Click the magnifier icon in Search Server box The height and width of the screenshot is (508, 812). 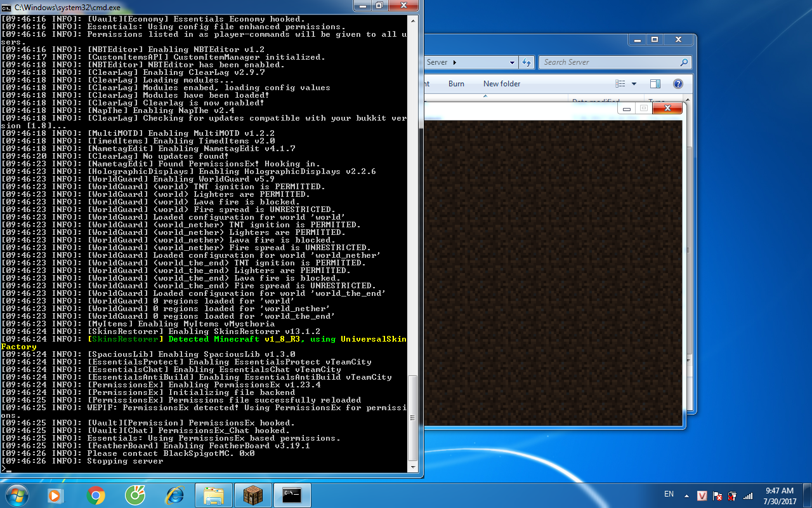pos(684,62)
